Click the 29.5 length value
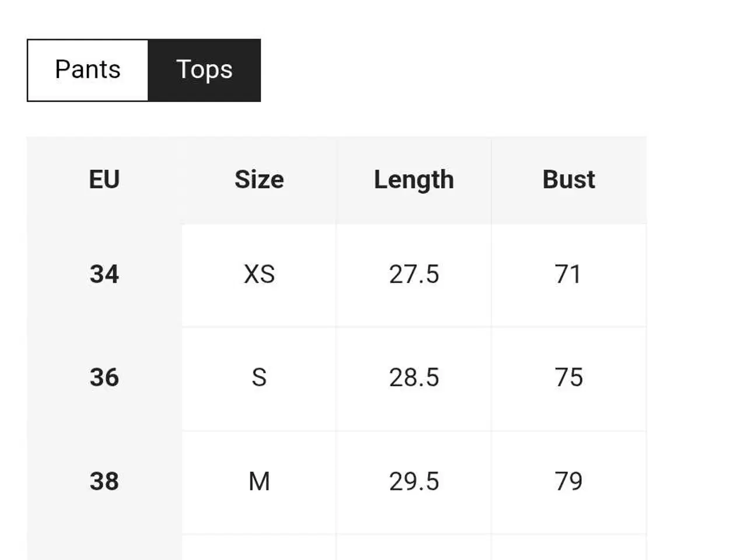The width and height of the screenshot is (747, 560). (414, 482)
